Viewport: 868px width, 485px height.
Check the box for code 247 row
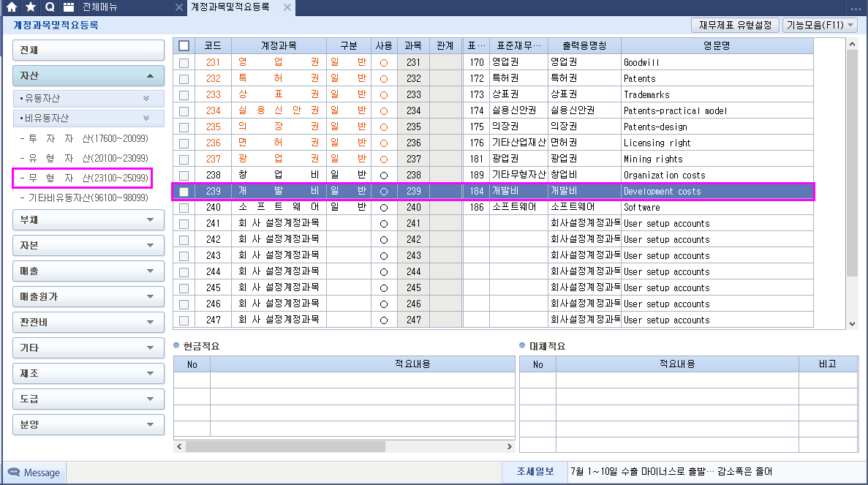tap(184, 320)
